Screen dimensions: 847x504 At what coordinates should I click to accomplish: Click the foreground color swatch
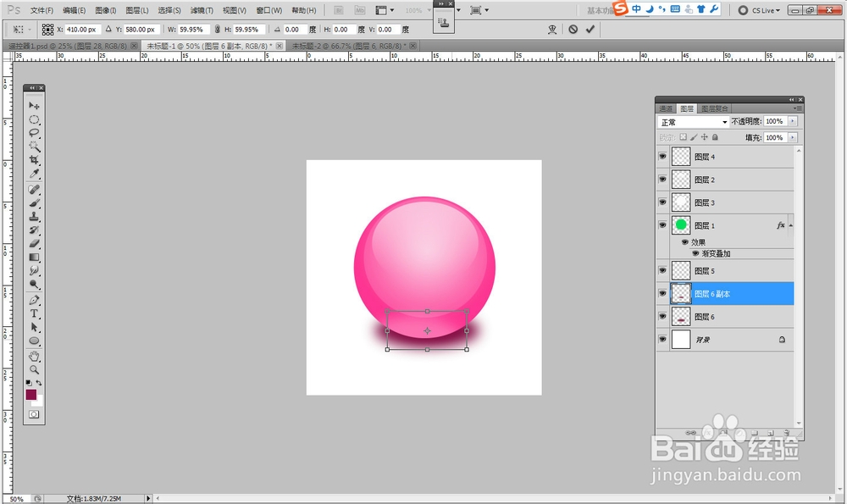point(31,395)
